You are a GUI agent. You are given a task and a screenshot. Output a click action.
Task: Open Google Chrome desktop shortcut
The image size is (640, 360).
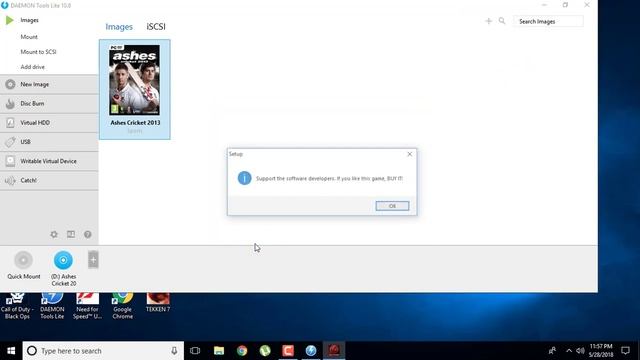coord(122,306)
